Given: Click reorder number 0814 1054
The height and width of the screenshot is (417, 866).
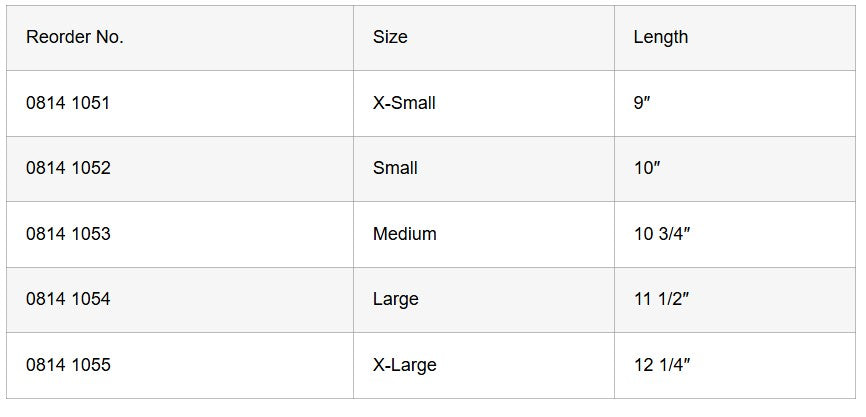Looking at the screenshot, I should pos(68,299).
